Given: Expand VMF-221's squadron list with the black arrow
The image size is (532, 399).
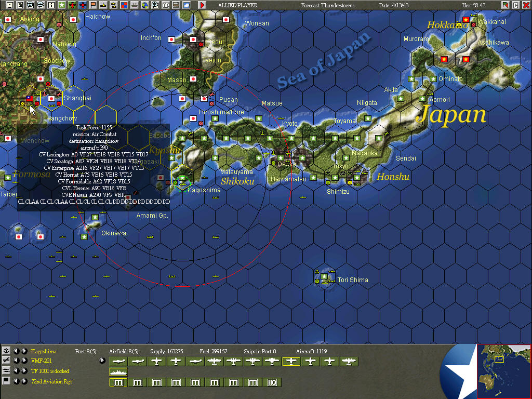Looking at the screenshot, I should (102, 361).
